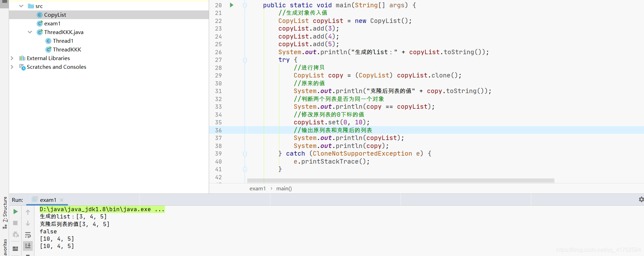Fold the try block at line 27

(245, 60)
